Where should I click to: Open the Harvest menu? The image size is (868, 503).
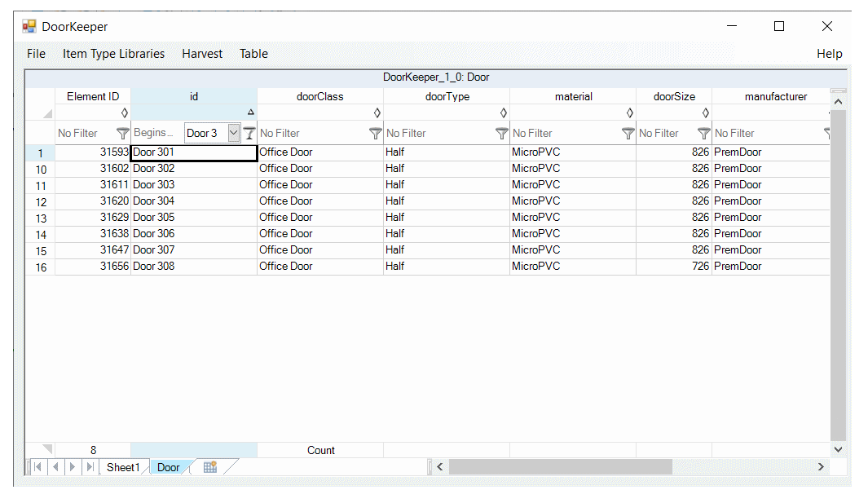coord(202,54)
